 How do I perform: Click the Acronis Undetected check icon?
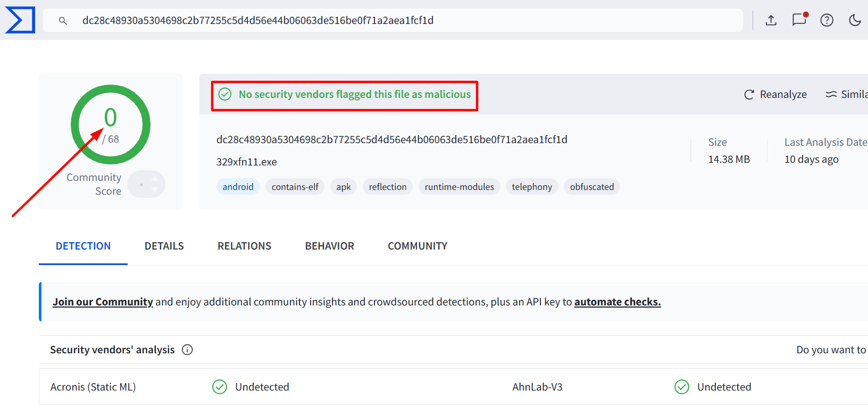(x=220, y=387)
